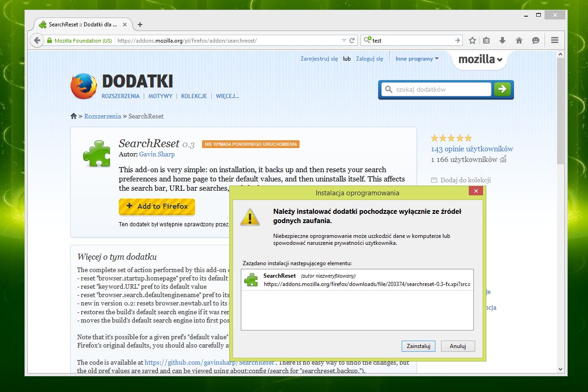Screen dimensions: 588x392
Task: Click the warning triangle icon in dialog
Action: (x=250, y=217)
